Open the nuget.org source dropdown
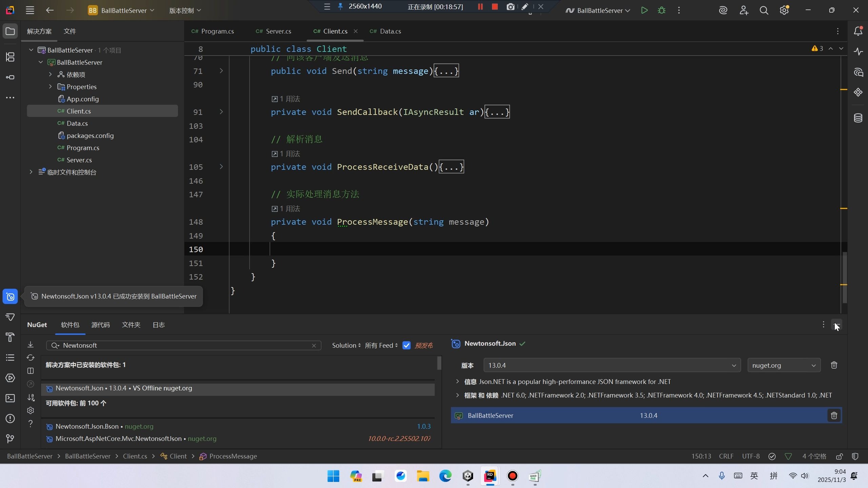 point(784,365)
